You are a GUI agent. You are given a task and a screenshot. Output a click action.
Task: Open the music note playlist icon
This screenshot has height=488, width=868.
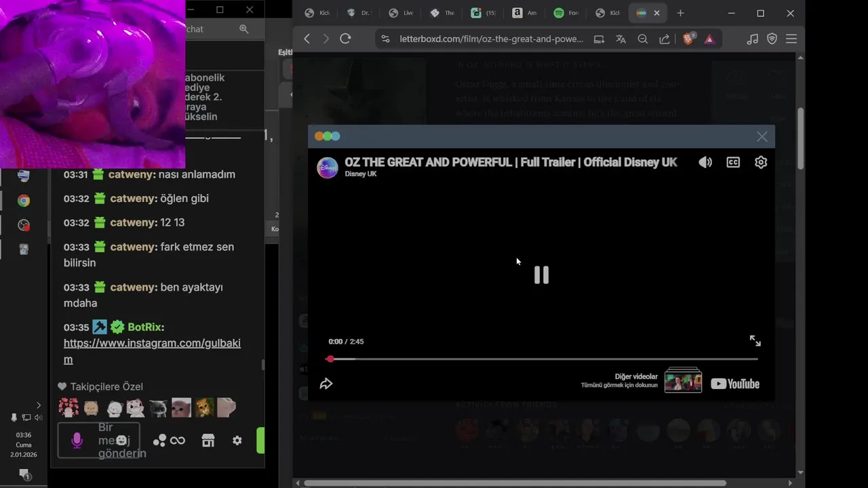tap(752, 39)
